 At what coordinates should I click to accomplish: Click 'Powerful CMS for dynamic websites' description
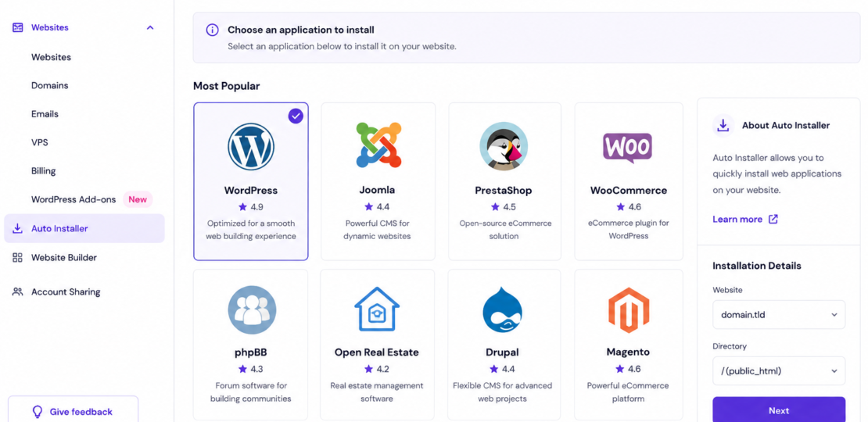pos(377,230)
